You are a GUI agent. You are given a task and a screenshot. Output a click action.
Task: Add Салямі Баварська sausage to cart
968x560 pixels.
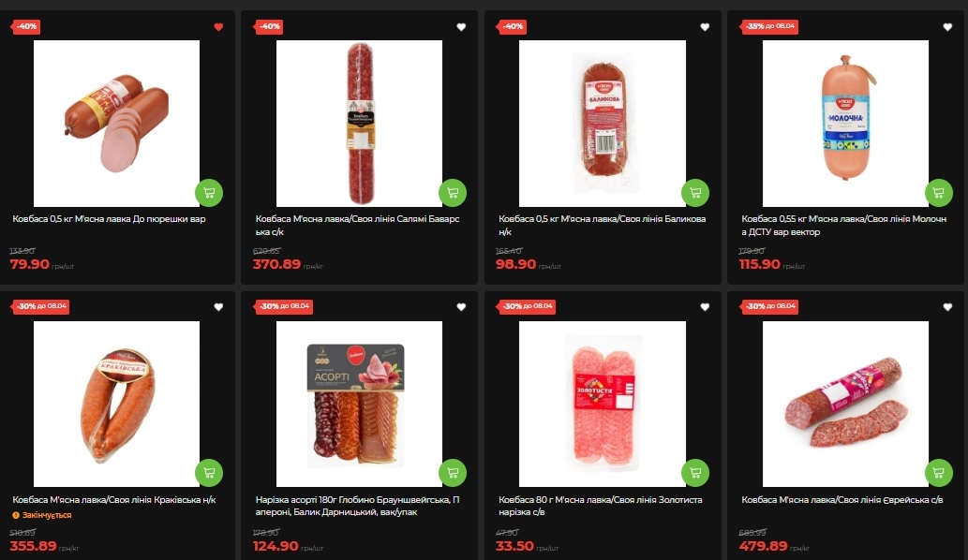pos(453,192)
